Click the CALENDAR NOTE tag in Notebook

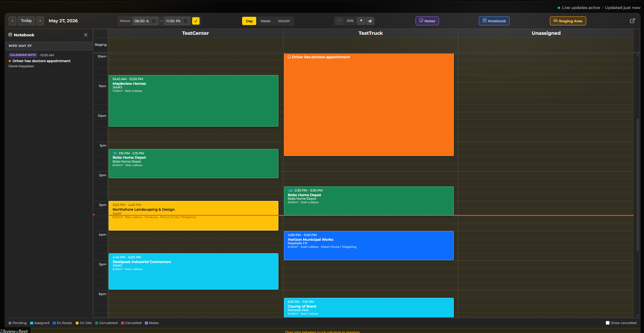(x=23, y=55)
